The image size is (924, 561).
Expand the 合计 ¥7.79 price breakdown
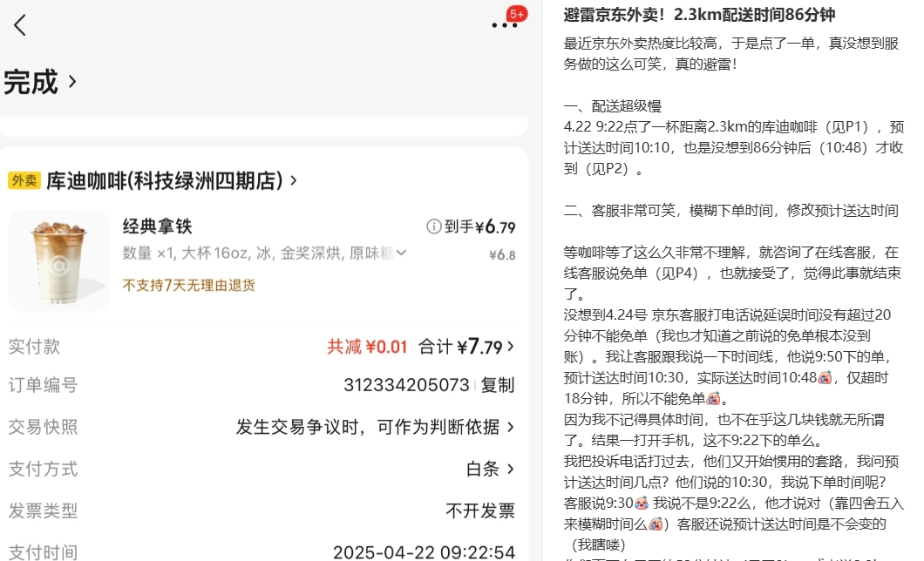pyautogui.click(x=465, y=347)
